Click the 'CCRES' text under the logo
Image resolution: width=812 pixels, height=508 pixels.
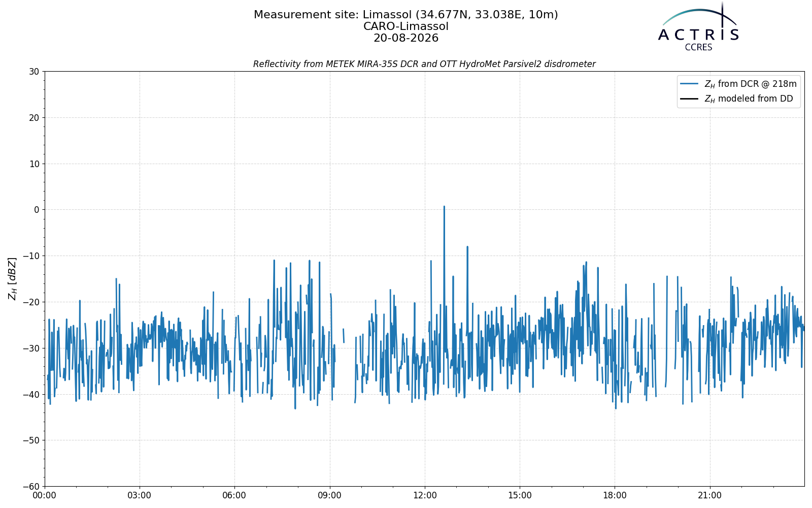click(699, 47)
